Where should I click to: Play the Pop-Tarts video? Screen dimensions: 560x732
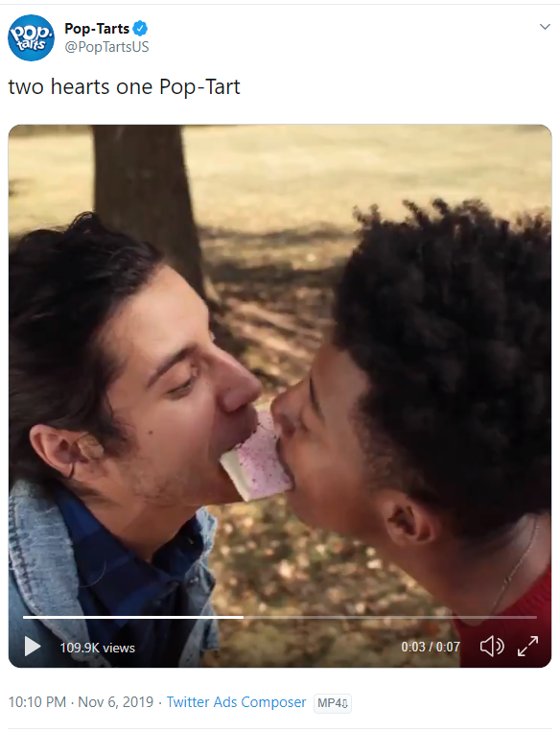coord(33,647)
